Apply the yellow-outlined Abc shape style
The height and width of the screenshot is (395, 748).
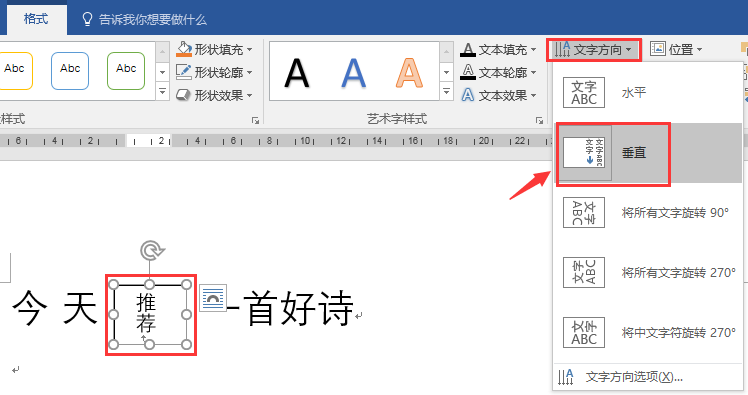(15, 71)
